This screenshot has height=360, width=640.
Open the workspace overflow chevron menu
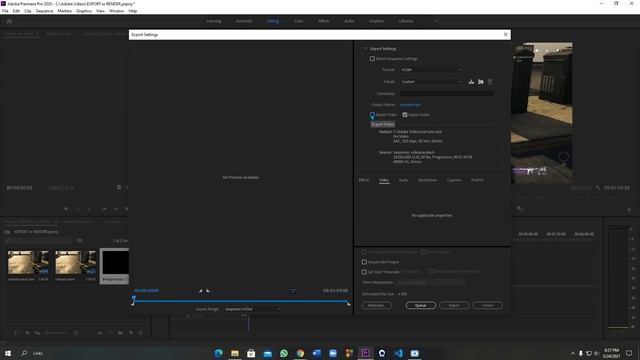(436, 21)
